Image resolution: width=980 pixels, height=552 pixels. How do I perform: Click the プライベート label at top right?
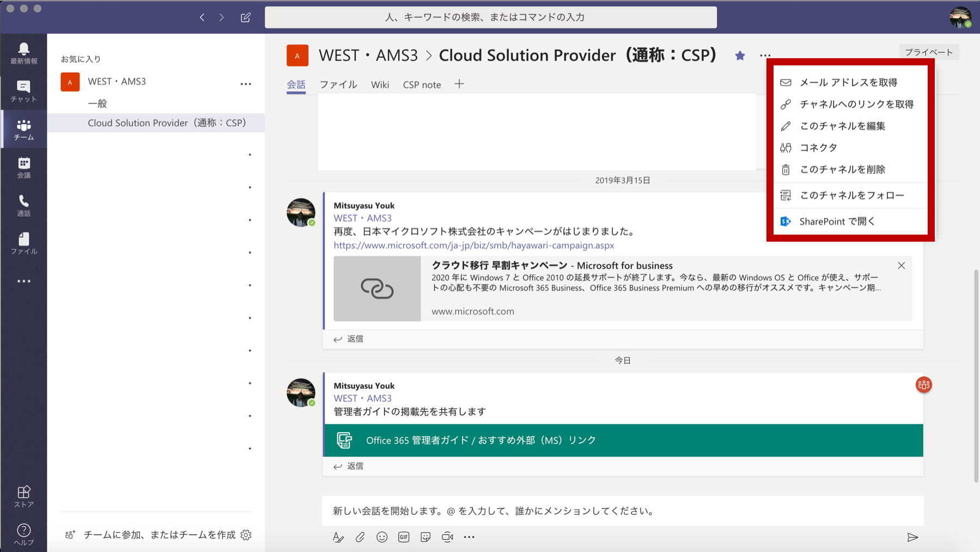click(929, 52)
